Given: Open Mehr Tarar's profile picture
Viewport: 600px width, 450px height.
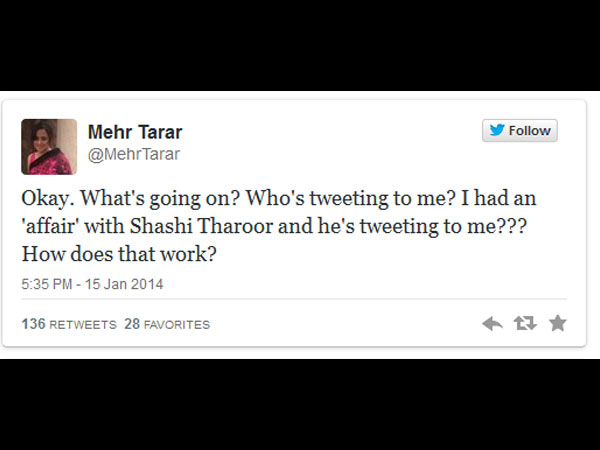Looking at the screenshot, I should point(49,147).
